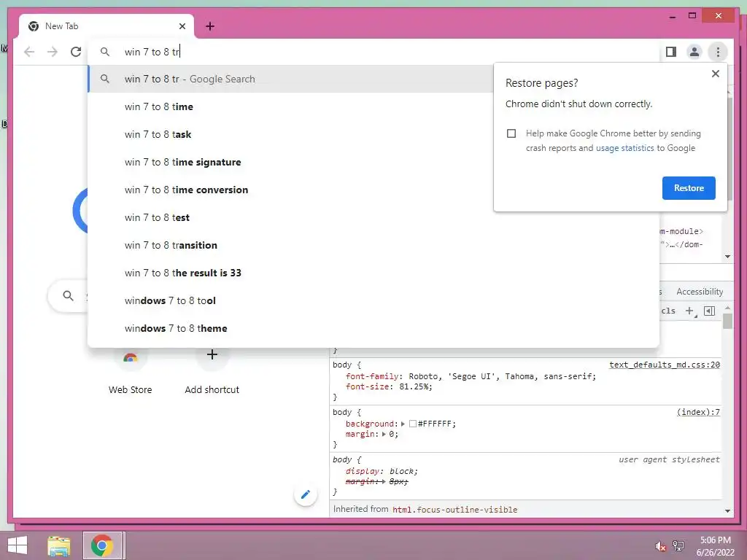Click html.focus-outline-visible inherited selector

click(x=454, y=510)
